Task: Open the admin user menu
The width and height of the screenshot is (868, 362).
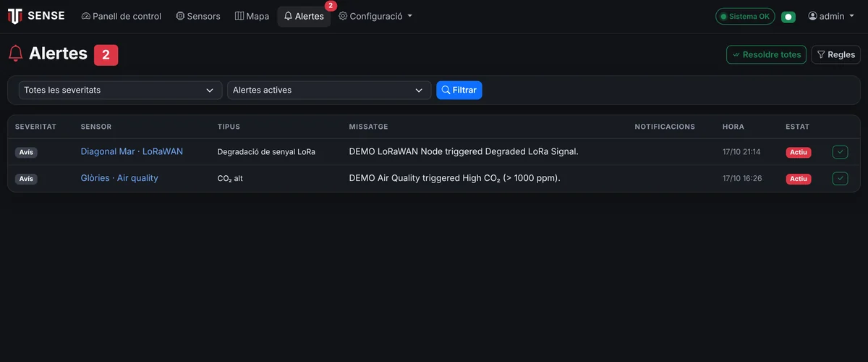Action: [830, 16]
